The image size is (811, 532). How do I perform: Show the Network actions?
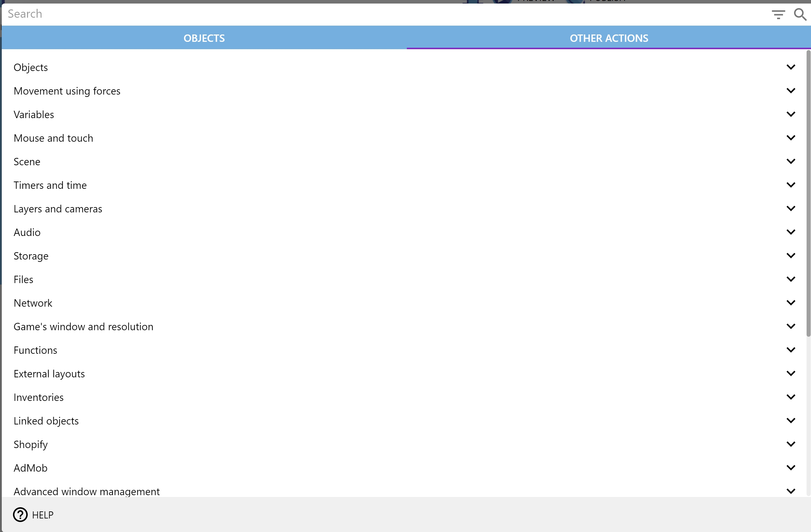(791, 303)
